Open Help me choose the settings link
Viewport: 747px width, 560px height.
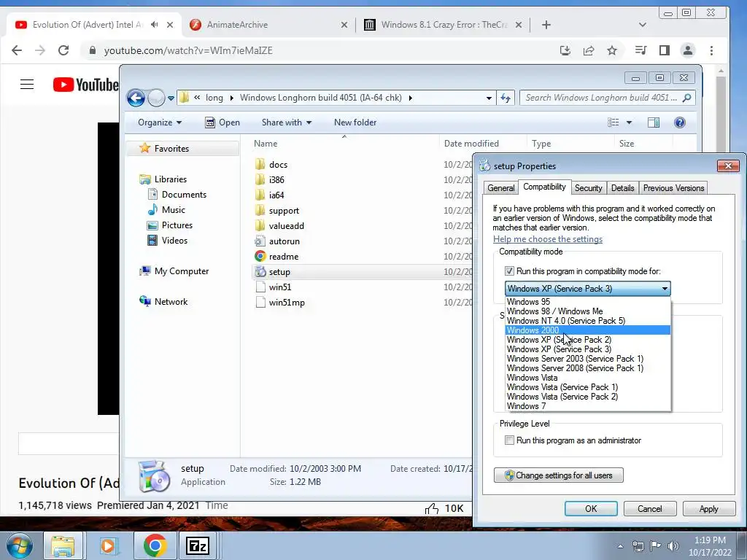[547, 239]
